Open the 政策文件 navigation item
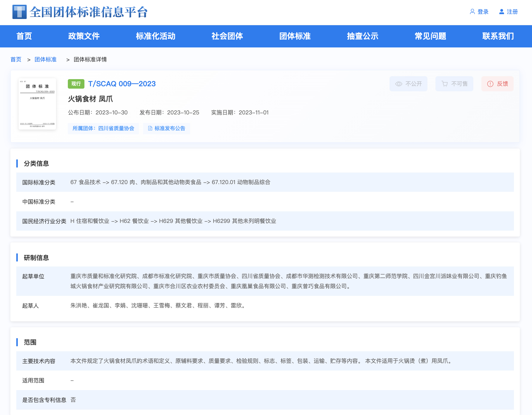The image size is (532, 415). [x=84, y=36]
